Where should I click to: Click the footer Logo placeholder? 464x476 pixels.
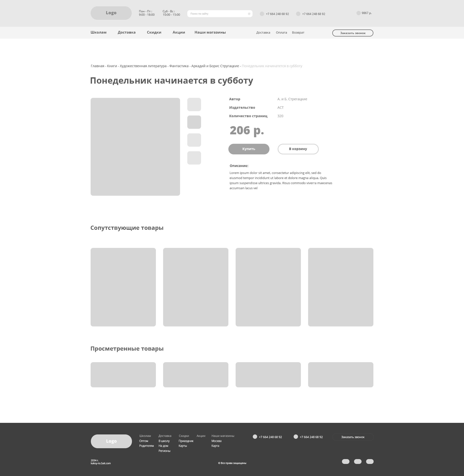click(x=111, y=441)
